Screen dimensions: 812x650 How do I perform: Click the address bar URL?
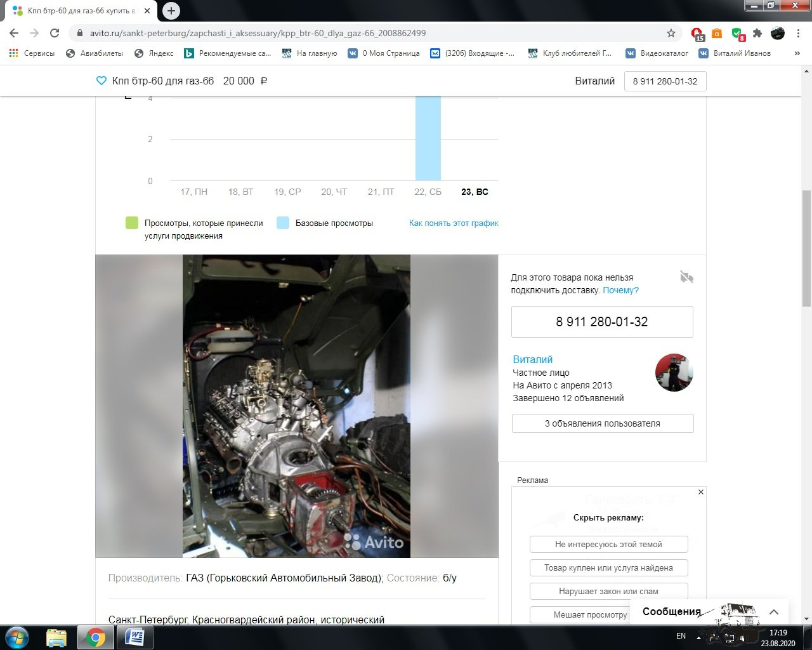coord(258,33)
